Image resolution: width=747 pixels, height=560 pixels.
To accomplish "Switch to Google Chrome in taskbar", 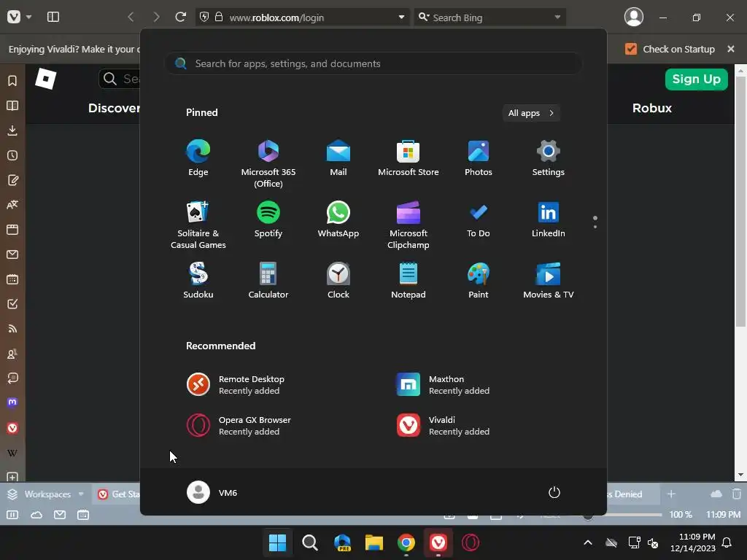I will [406, 542].
